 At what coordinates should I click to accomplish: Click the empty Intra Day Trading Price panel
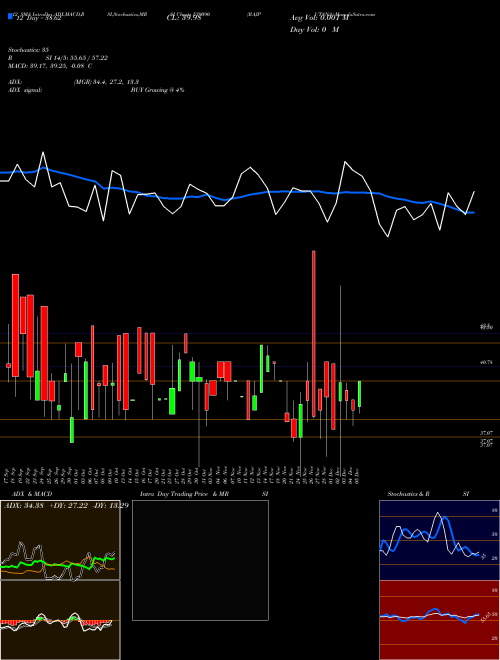coord(200,560)
